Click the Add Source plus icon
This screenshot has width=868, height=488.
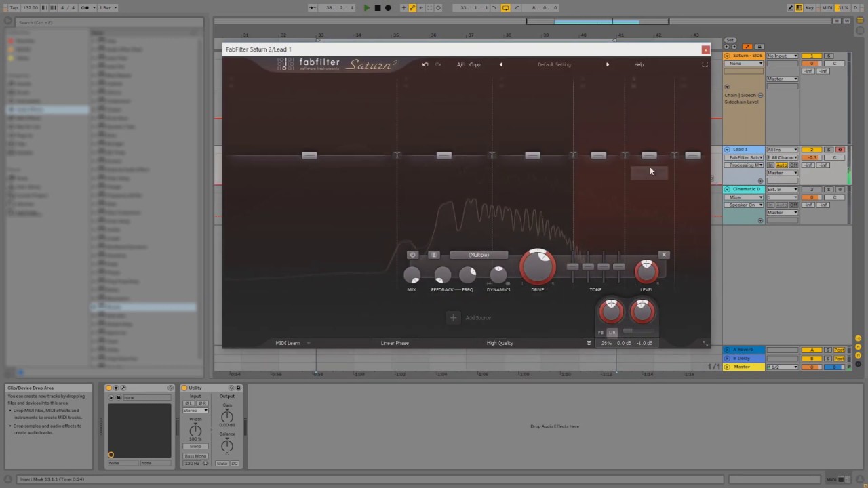tap(454, 317)
